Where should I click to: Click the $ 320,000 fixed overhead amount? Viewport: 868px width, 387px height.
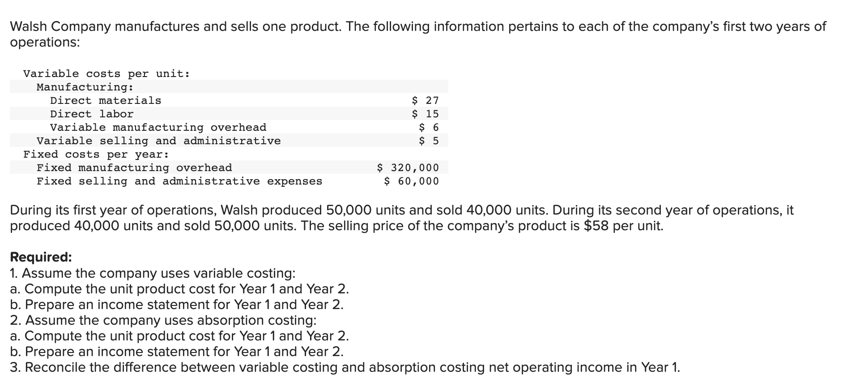(x=408, y=168)
